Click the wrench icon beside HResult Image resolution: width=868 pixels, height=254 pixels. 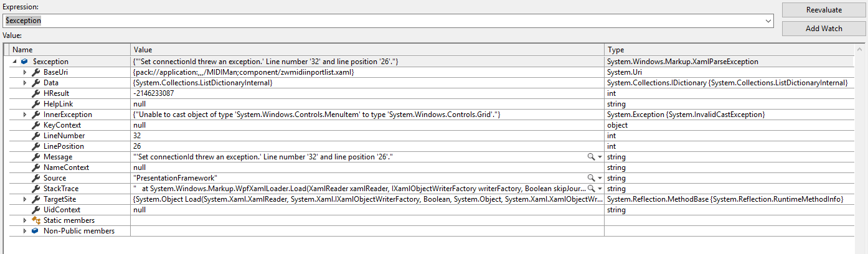pyautogui.click(x=36, y=93)
